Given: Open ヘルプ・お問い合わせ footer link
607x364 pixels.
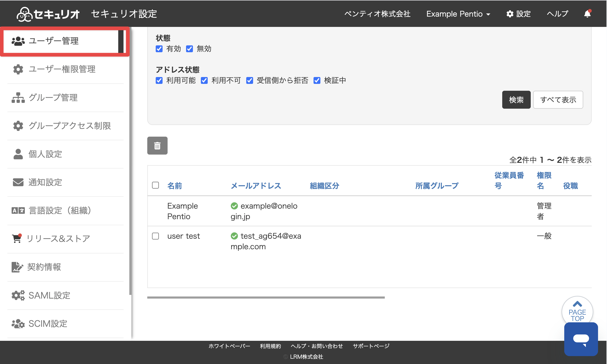Looking at the screenshot, I should pyautogui.click(x=317, y=346).
